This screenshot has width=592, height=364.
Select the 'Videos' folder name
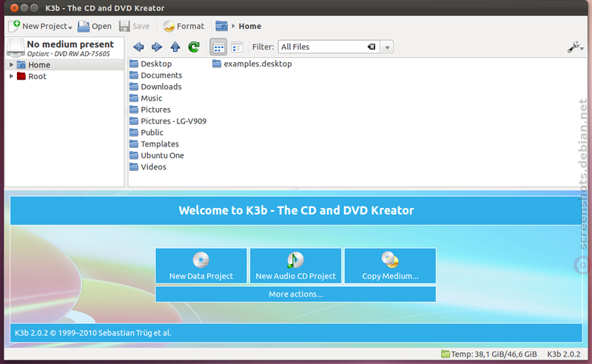pyautogui.click(x=153, y=167)
